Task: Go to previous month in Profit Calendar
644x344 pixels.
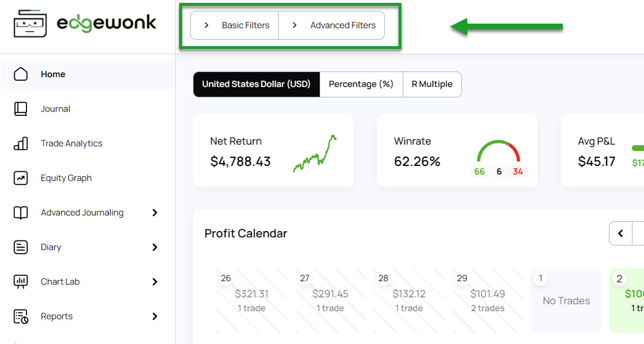Action: point(620,233)
